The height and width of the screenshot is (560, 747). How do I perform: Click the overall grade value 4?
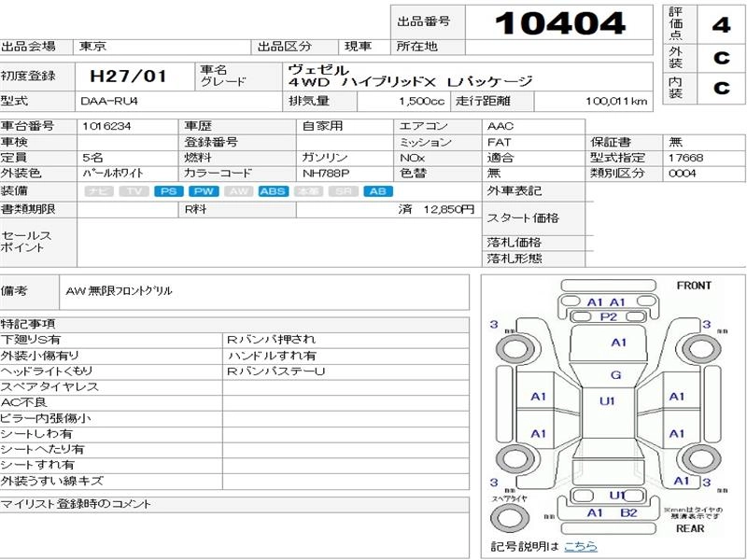tap(721, 25)
